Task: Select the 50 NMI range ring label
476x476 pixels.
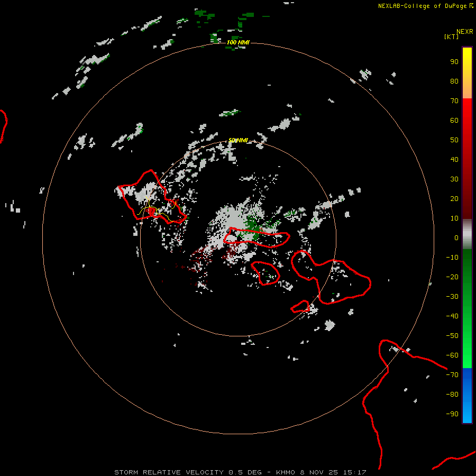Action: point(238,140)
